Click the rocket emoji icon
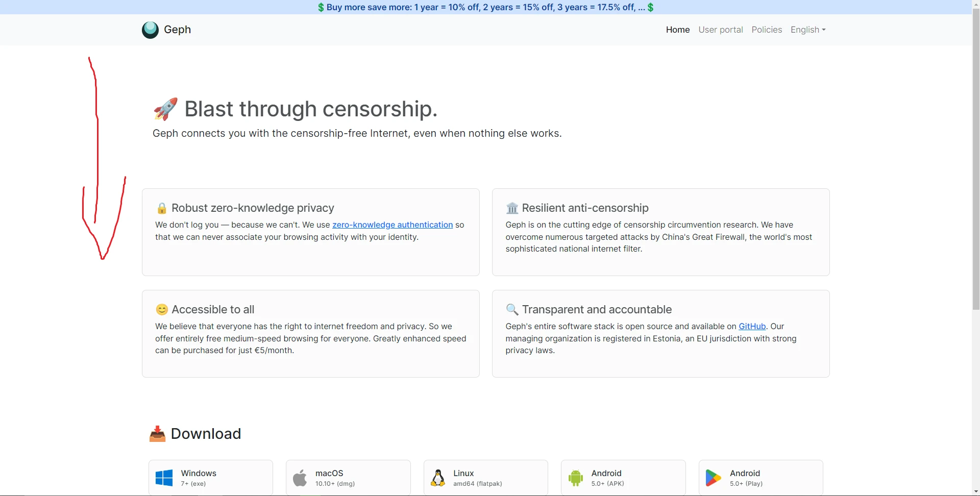980x496 pixels. [x=165, y=109]
